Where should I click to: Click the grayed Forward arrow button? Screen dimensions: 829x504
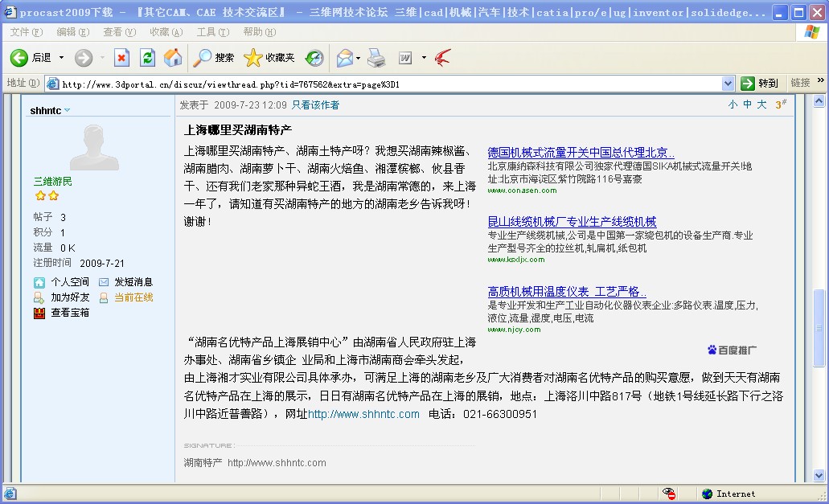tap(83, 58)
